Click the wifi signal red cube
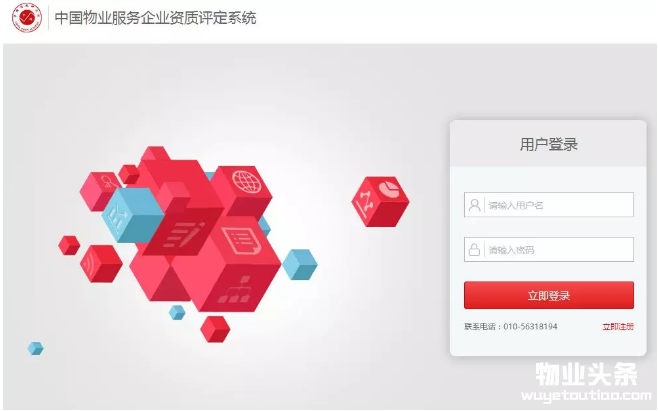This screenshot has height=411, width=658. pos(101,264)
